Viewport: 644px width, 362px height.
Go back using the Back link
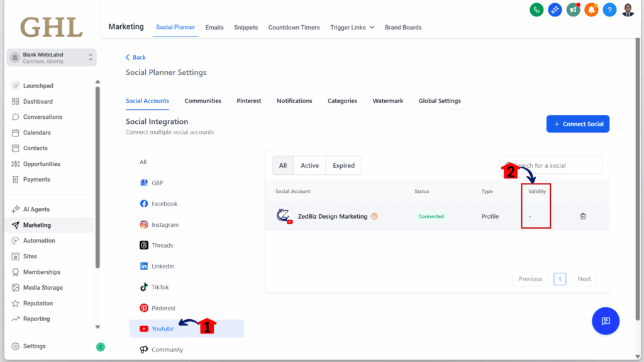coord(136,57)
